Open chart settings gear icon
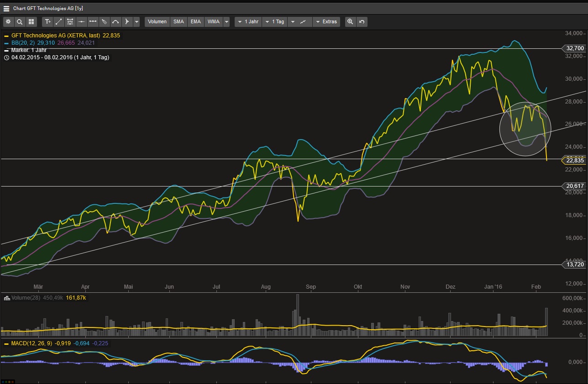 (x=8, y=21)
